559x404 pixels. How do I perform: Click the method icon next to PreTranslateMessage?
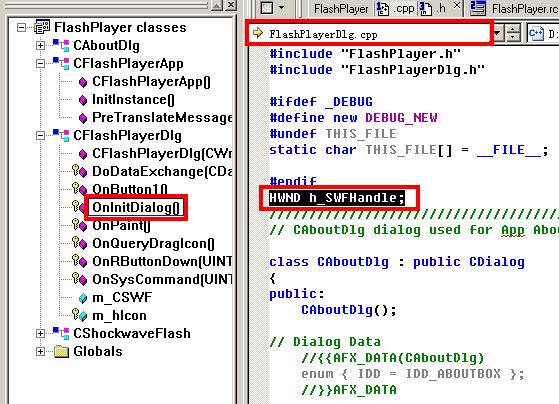point(83,118)
